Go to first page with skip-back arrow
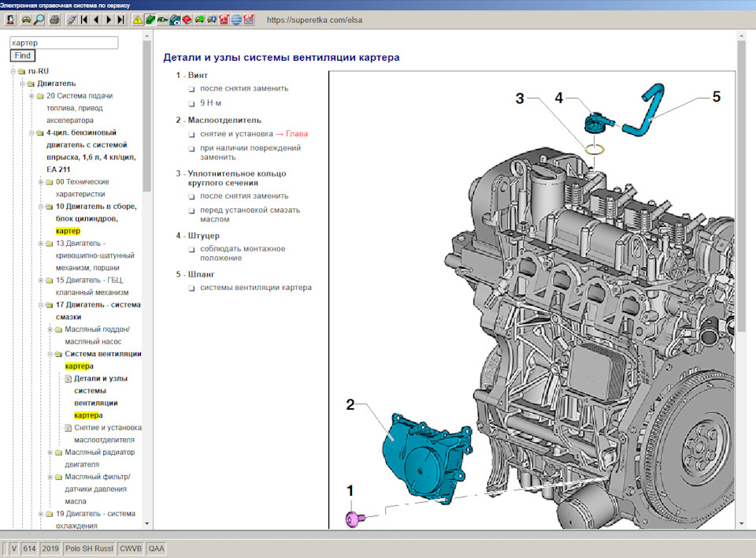This screenshot has width=756, height=558. 84,19
